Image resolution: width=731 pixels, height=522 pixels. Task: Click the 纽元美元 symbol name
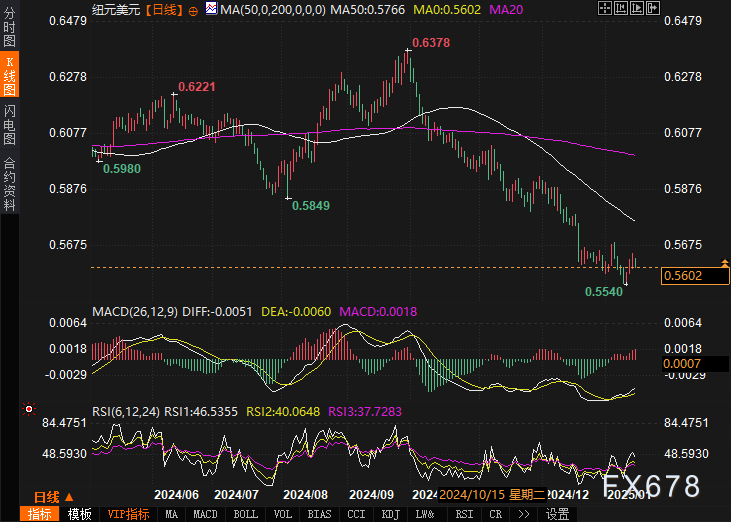[x=116, y=10]
